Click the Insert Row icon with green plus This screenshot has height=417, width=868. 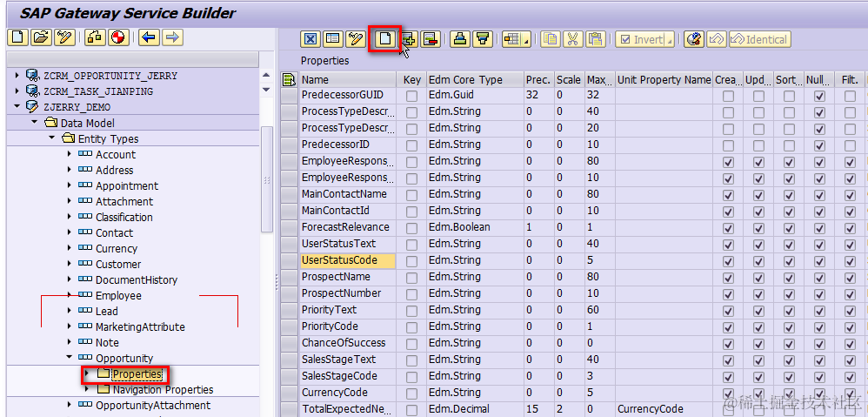tap(409, 39)
